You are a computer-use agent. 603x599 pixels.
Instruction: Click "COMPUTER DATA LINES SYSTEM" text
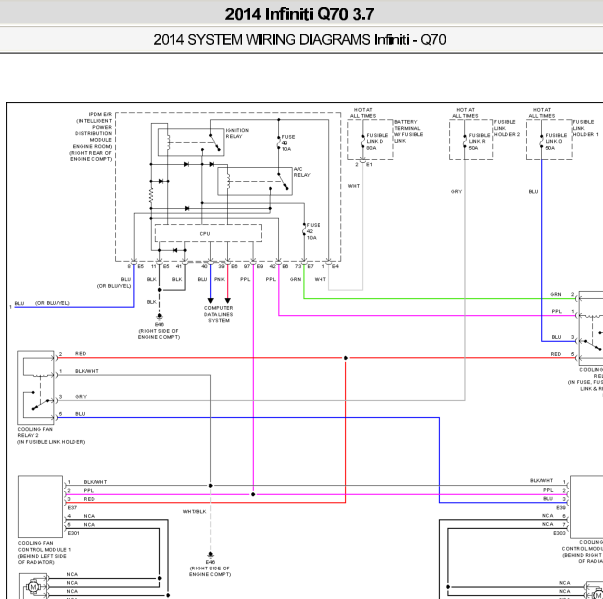point(218,314)
